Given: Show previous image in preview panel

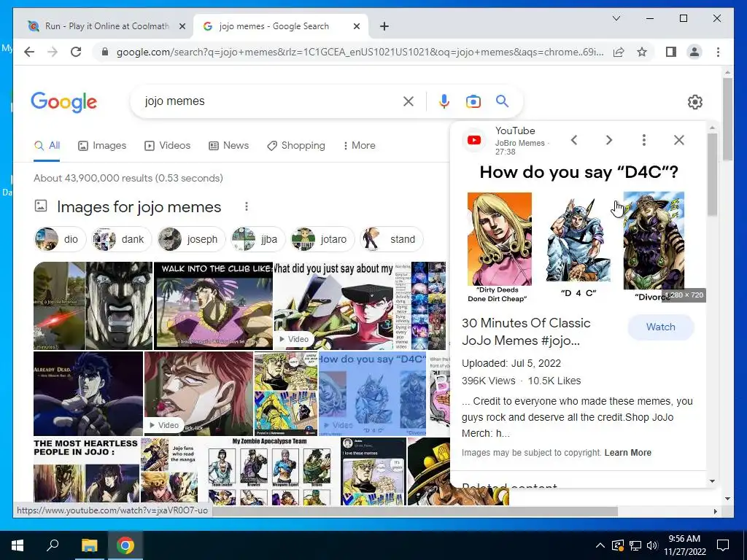Looking at the screenshot, I should (x=574, y=140).
